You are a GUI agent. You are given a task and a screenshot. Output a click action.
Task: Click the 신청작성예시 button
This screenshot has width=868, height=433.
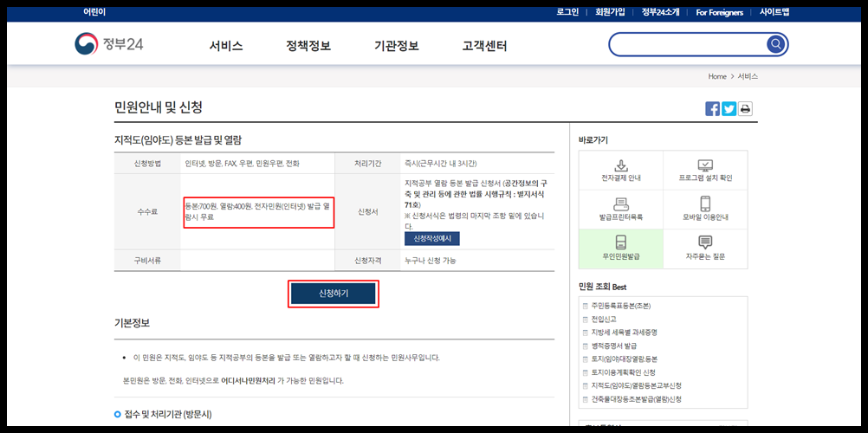[x=431, y=238]
